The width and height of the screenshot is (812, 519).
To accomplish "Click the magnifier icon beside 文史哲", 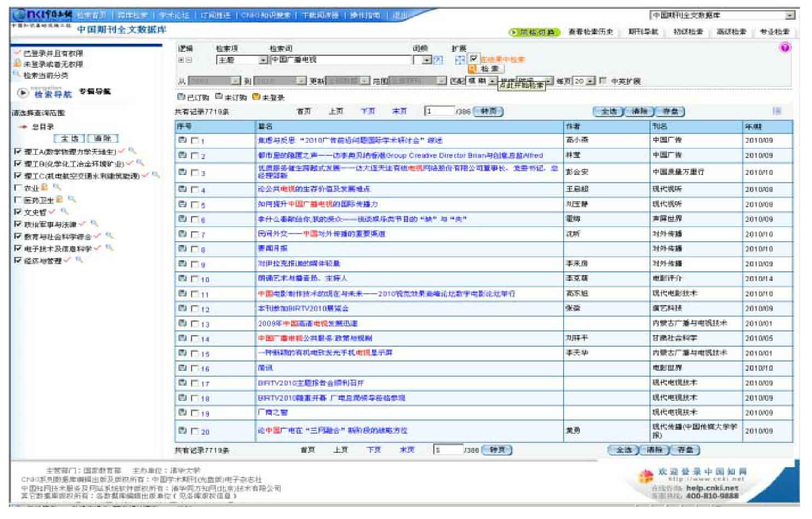I will (x=65, y=211).
